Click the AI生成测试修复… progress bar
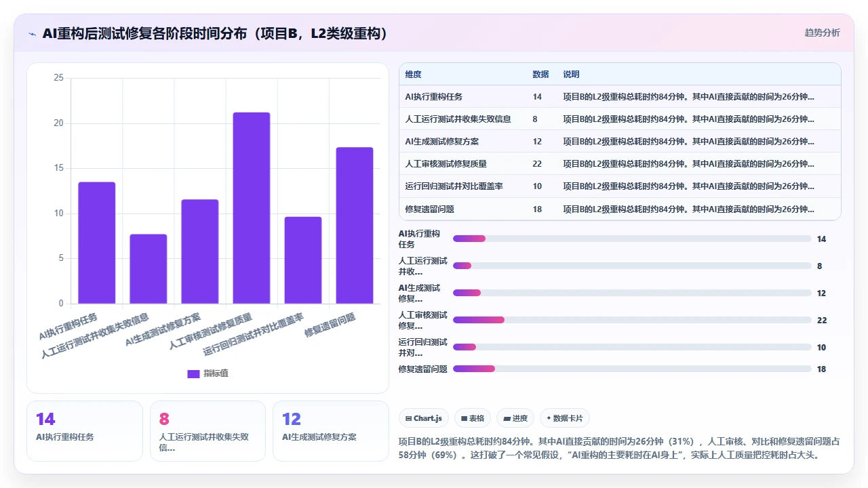This screenshot has width=868, height=488. 632,293
